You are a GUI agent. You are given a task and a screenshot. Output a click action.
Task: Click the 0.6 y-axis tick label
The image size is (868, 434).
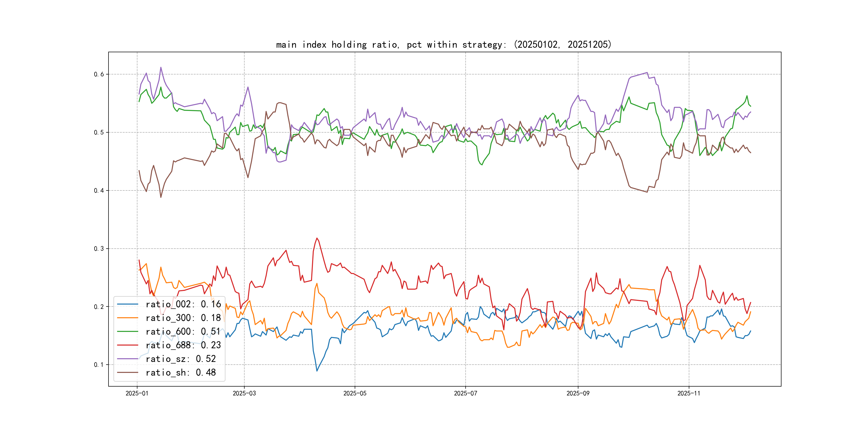(99, 74)
